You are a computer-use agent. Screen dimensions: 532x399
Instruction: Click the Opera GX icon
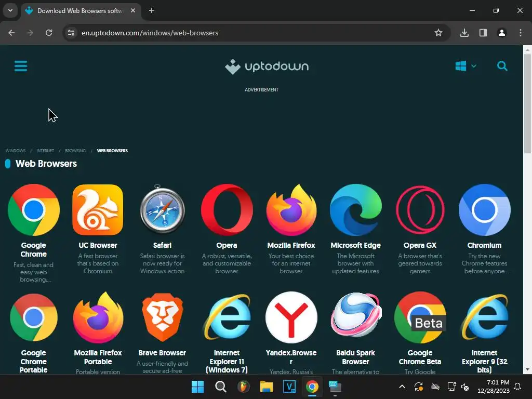click(x=420, y=210)
